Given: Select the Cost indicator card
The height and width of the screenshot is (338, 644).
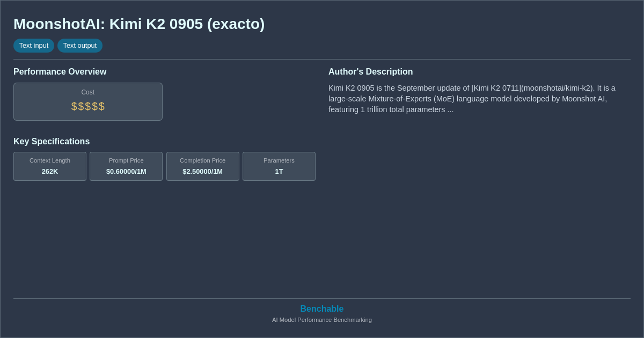Looking at the screenshot, I should [87, 101].
